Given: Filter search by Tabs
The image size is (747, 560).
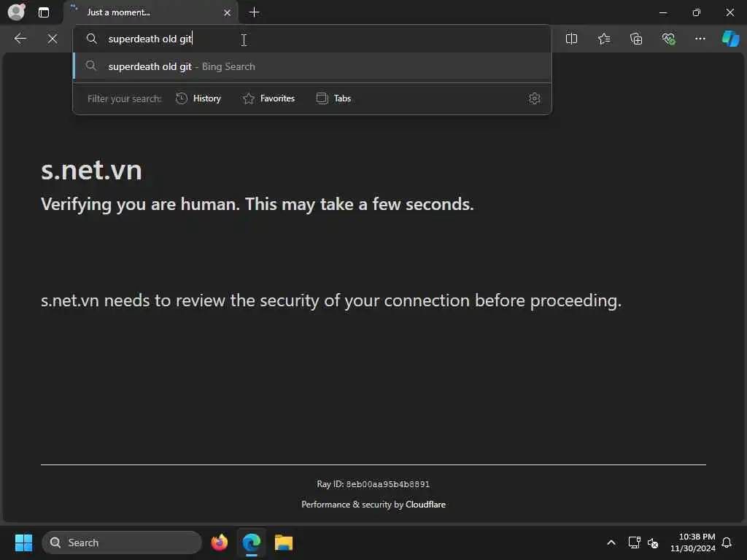Looking at the screenshot, I should point(333,98).
